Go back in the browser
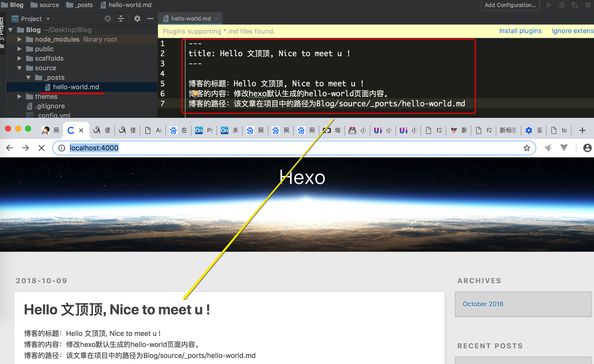This screenshot has width=594, height=364. (10, 148)
